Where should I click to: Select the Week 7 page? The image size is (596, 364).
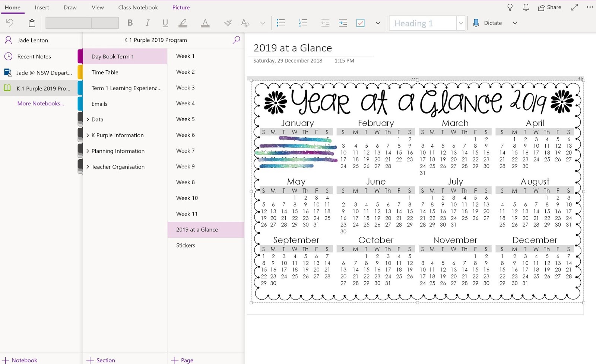[x=185, y=151]
